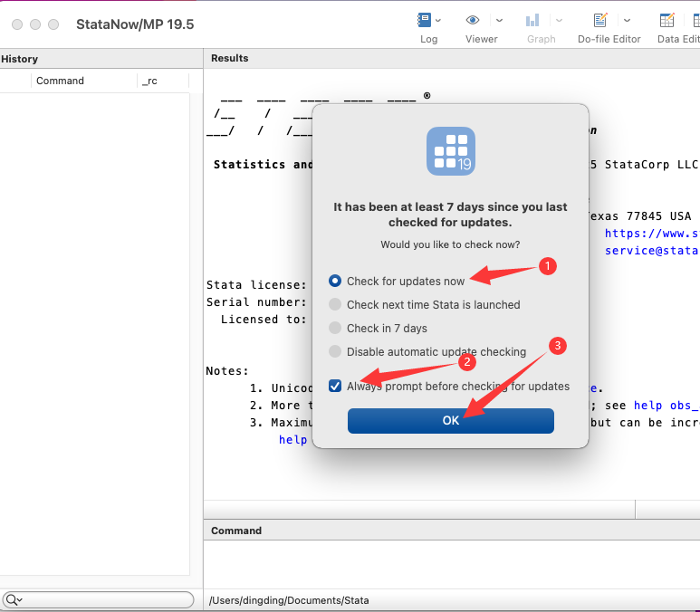Confirm the dialog with OK
The height and width of the screenshot is (612, 700).
tap(450, 420)
